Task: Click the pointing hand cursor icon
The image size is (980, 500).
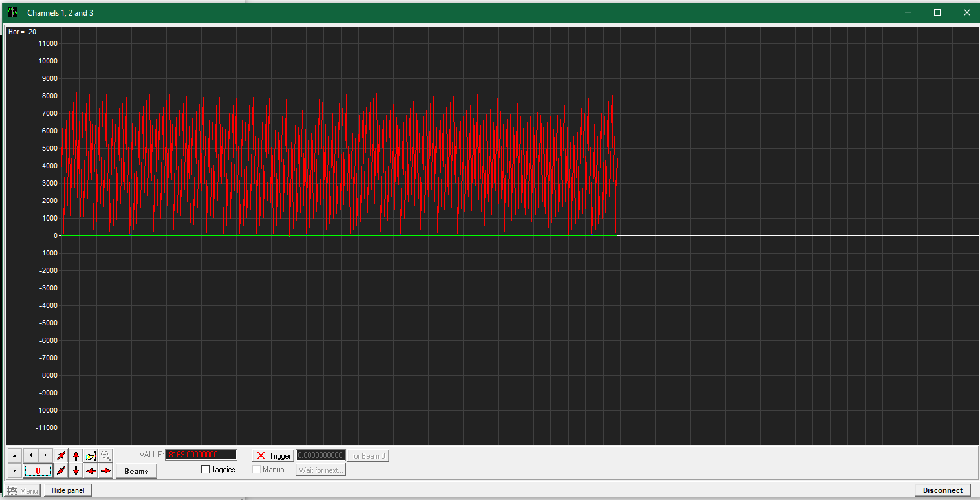Action: 91,455
